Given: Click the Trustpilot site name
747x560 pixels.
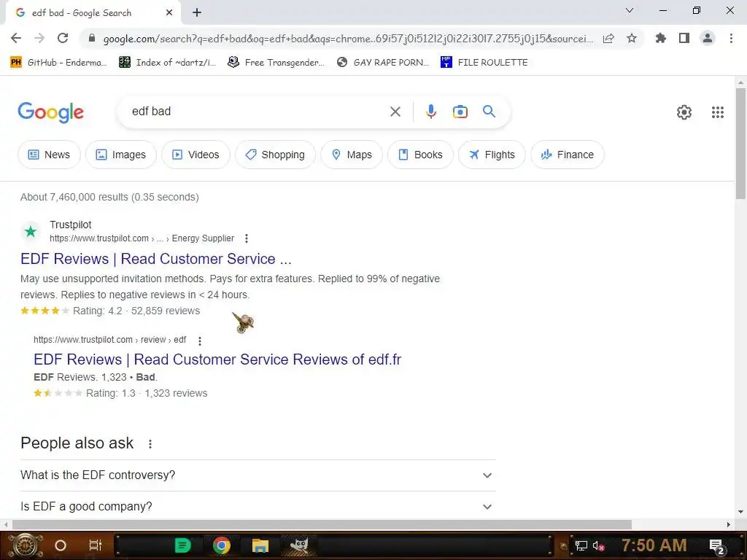Looking at the screenshot, I should (x=71, y=225).
